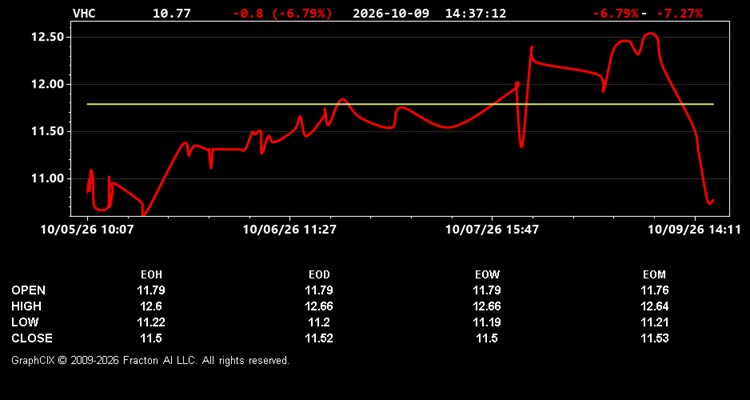750x400 pixels.
Task: Click the VHC ticker symbol
Action: click(x=84, y=13)
